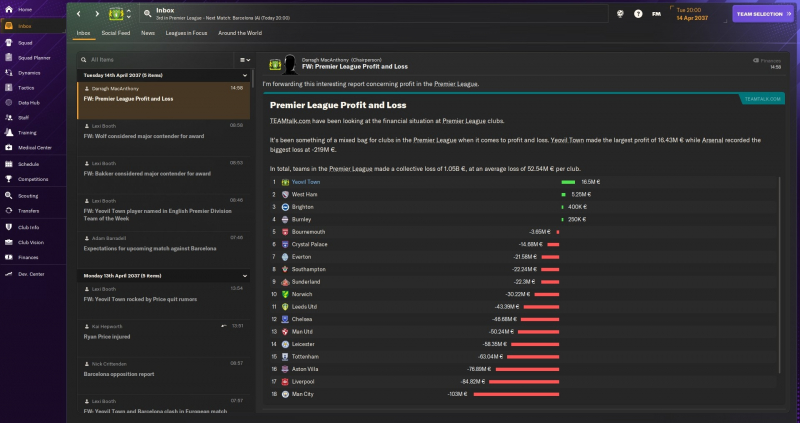
Task: Go to Medical Center icon
Action: point(8,147)
